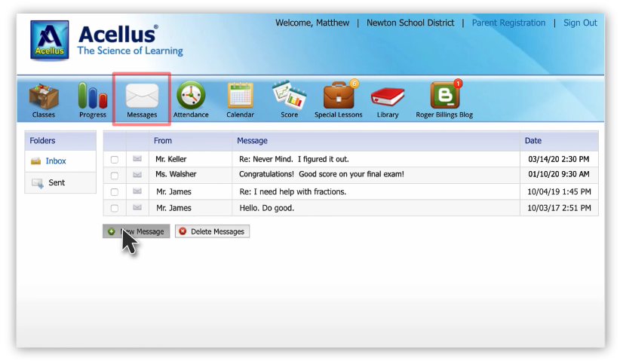Screen dimensions: 620x364
Task: Click date 10/03/17 2:51 PM
Action: pyautogui.click(x=559, y=208)
